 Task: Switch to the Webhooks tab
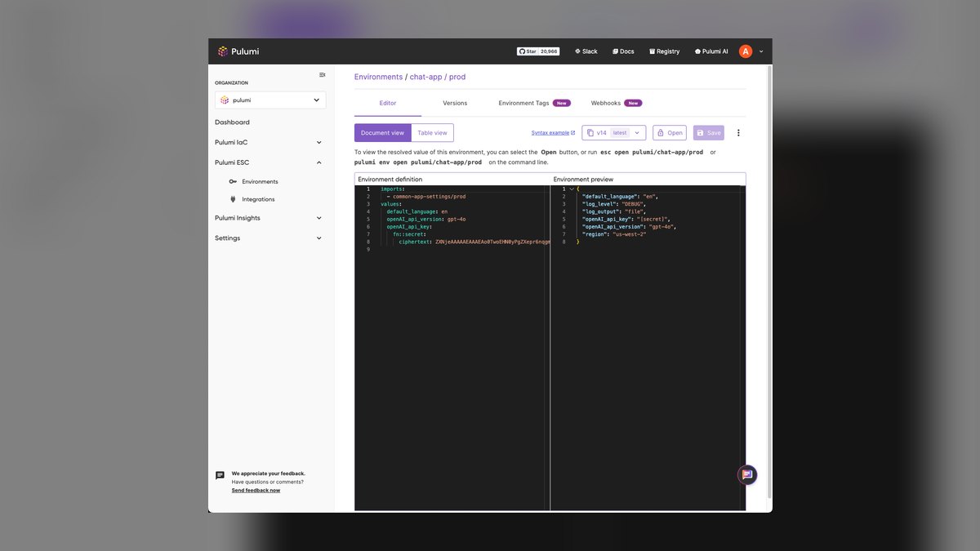617,104
